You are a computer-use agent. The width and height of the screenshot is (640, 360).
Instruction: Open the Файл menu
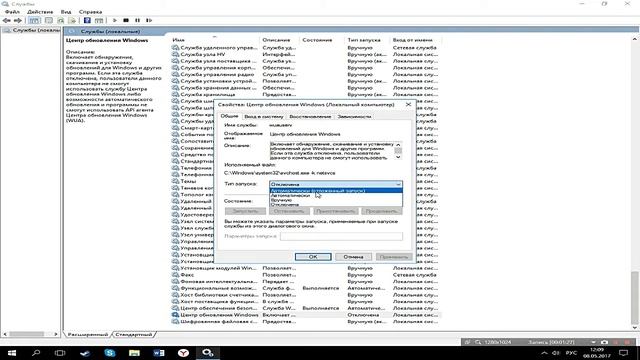12,12
